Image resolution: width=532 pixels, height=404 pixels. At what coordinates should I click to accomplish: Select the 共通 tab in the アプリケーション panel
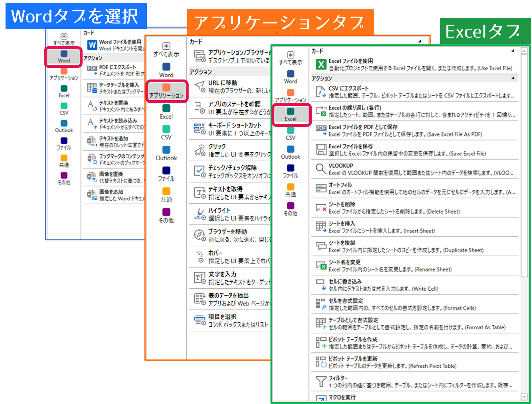pyautogui.click(x=167, y=195)
